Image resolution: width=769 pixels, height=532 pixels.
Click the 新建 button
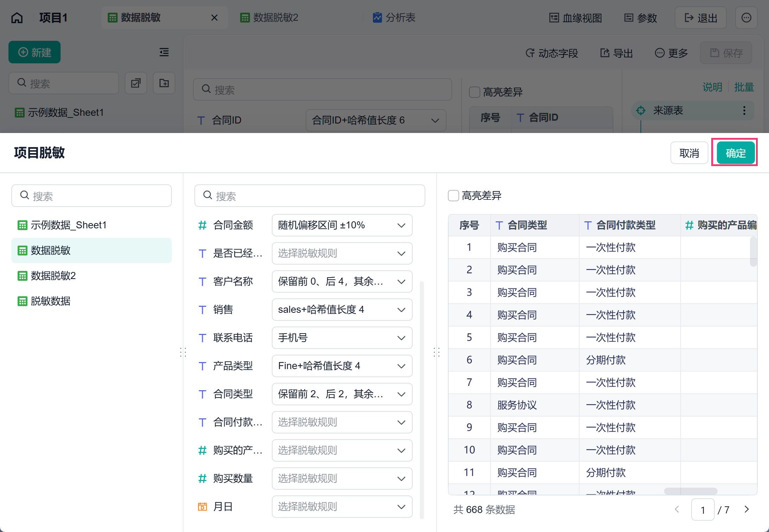[35, 52]
